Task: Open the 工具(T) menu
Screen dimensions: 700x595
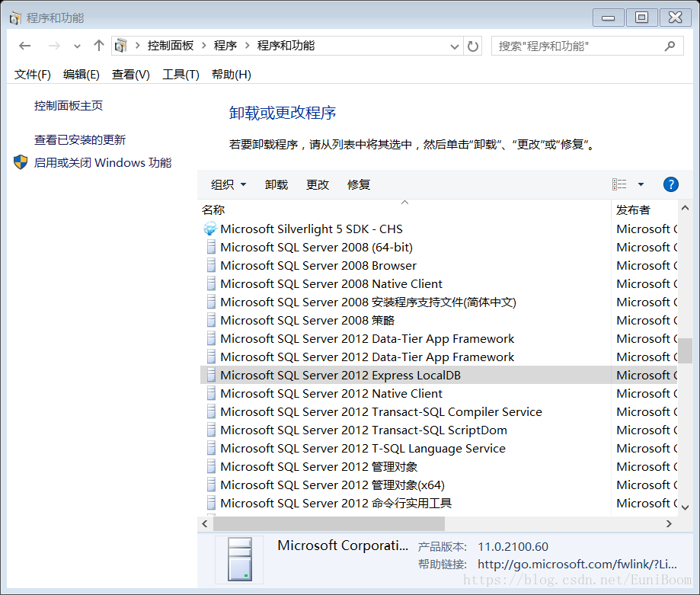Action: pos(181,75)
